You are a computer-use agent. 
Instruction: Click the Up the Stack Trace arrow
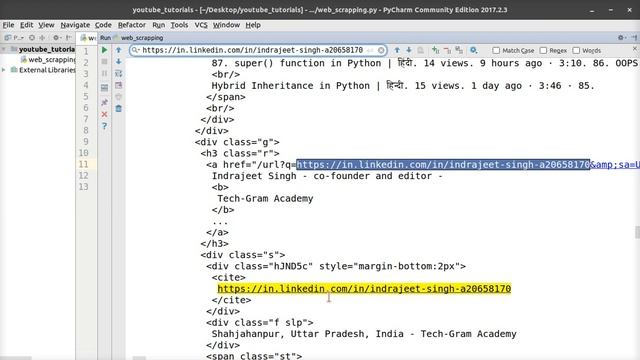(118, 50)
